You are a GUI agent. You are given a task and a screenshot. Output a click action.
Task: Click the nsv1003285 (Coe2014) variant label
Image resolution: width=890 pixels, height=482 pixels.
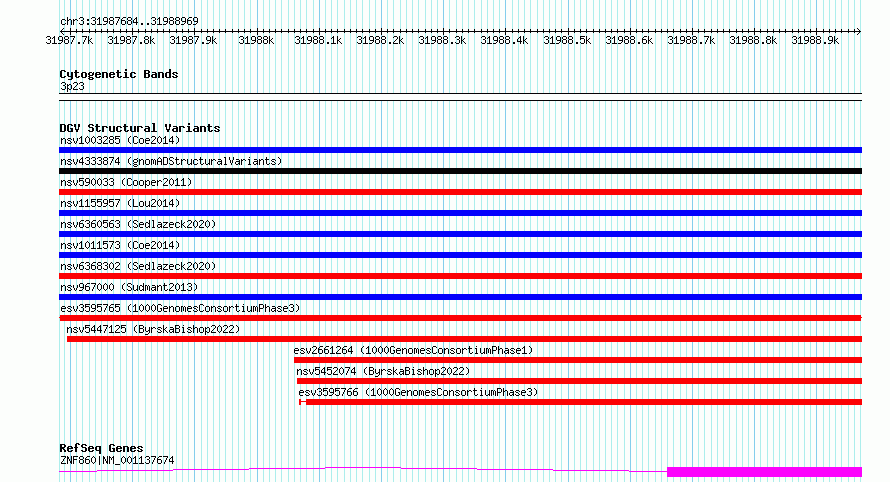(x=120, y=140)
